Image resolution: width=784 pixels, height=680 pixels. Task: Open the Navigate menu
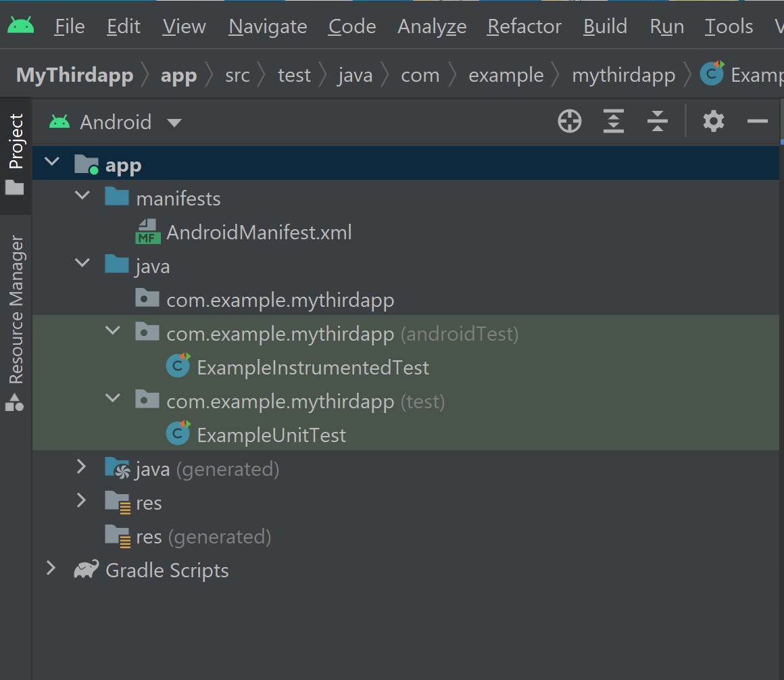(x=268, y=26)
